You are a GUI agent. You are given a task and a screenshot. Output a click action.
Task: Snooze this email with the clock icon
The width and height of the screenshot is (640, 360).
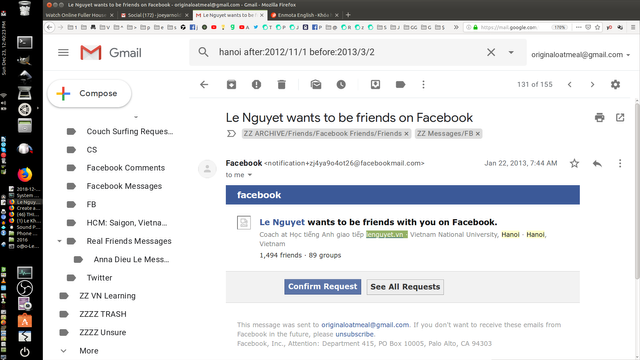(341, 84)
